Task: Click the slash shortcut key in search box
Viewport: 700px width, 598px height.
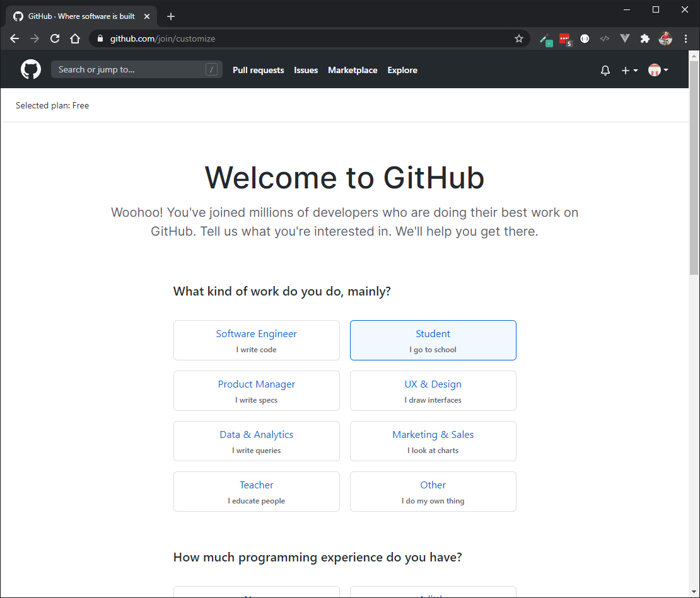Action: [x=212, y=69]
